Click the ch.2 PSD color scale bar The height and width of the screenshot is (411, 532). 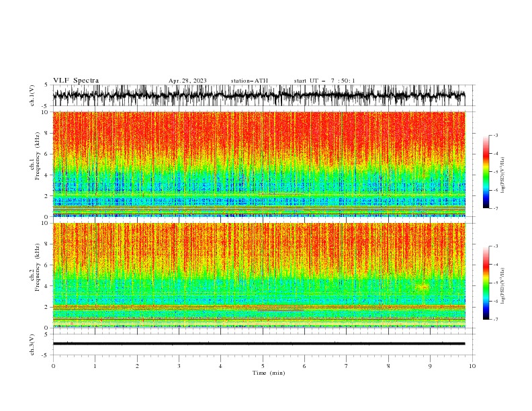486,283
